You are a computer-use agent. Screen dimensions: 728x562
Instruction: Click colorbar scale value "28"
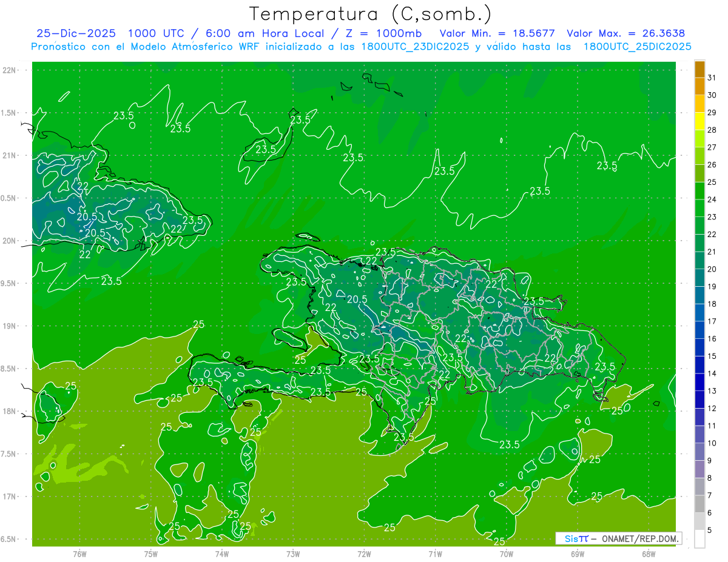point(712,130)
